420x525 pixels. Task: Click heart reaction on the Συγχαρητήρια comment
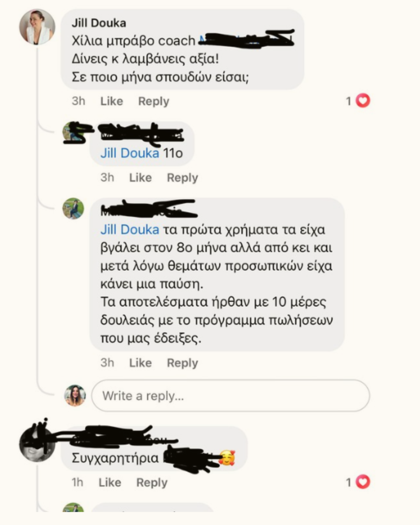(x=363, y=482)
